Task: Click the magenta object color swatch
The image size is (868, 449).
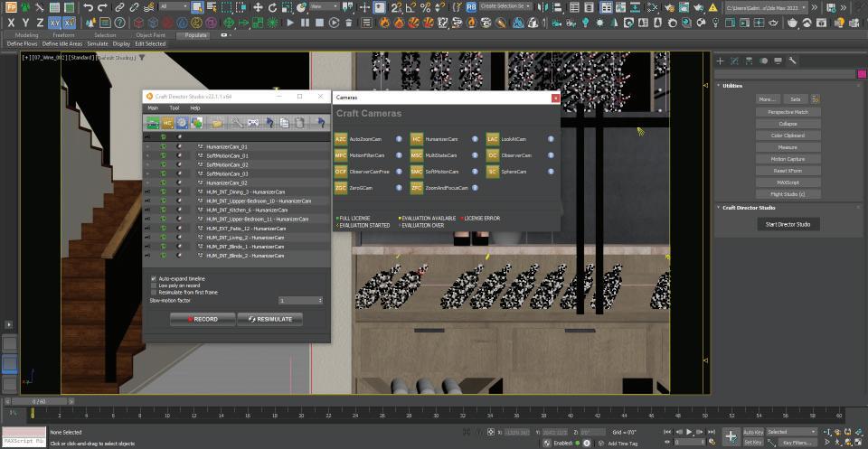Action: tap(860, 74)
